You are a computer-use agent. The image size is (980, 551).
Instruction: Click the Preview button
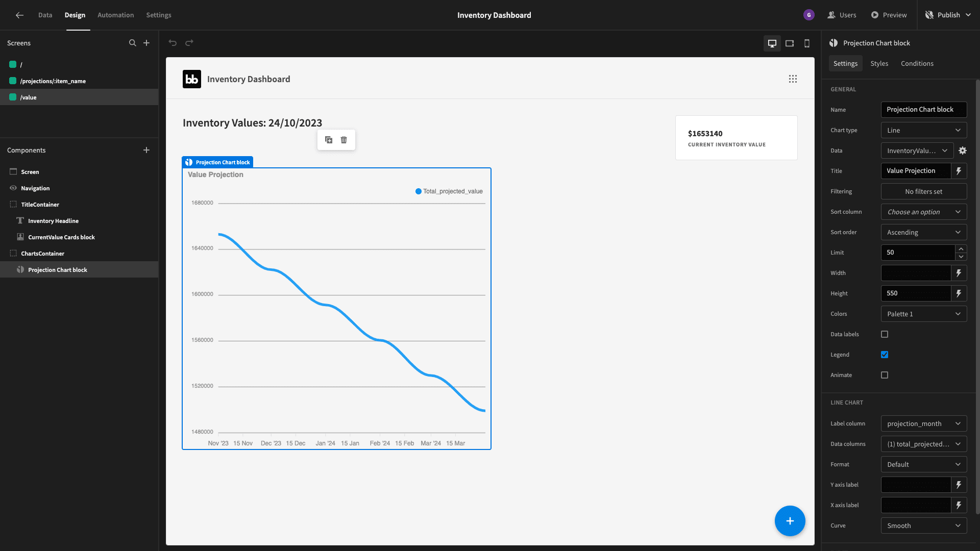(x=889, y=15)
